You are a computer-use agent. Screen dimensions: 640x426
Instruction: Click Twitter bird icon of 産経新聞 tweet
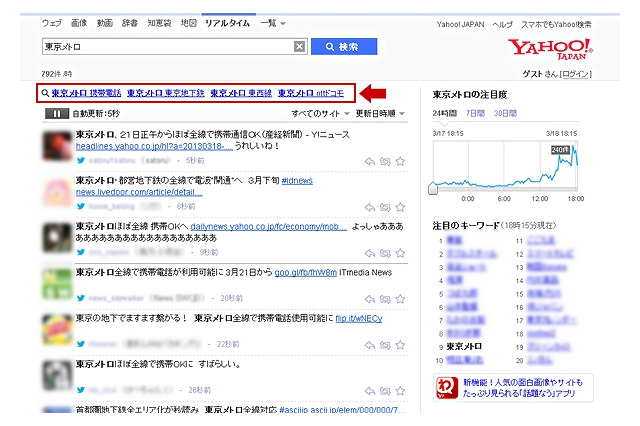pos(81,160)
